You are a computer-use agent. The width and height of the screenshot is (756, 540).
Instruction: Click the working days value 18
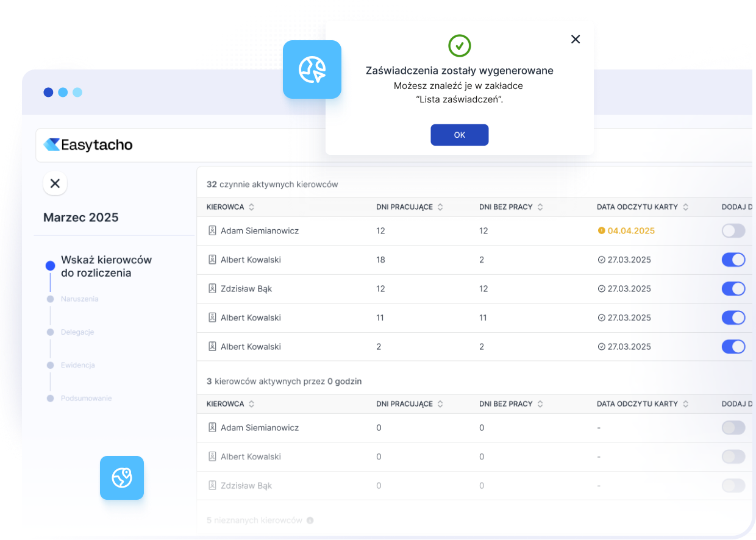[x=381, y=260]
